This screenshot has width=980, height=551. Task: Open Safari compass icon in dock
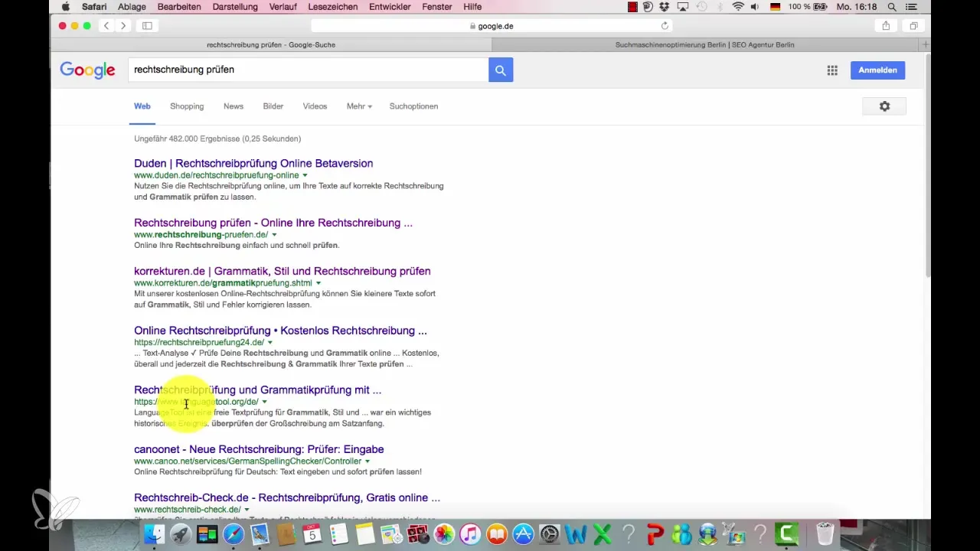(234, 533)
